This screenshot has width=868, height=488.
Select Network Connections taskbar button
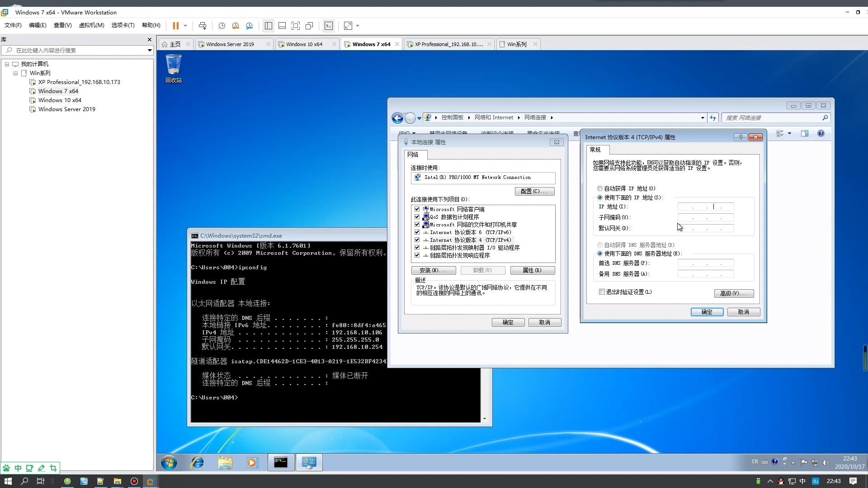tap(309, 462)
